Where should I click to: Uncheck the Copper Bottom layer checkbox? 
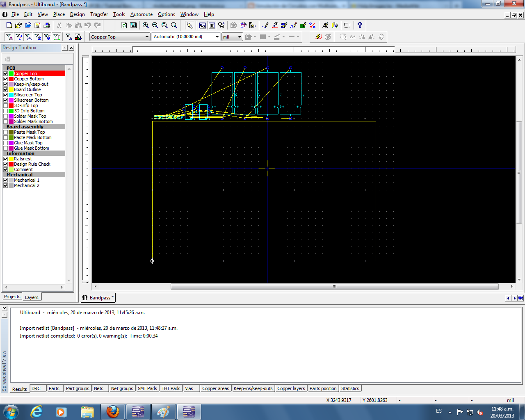click(x=6, y=79)
